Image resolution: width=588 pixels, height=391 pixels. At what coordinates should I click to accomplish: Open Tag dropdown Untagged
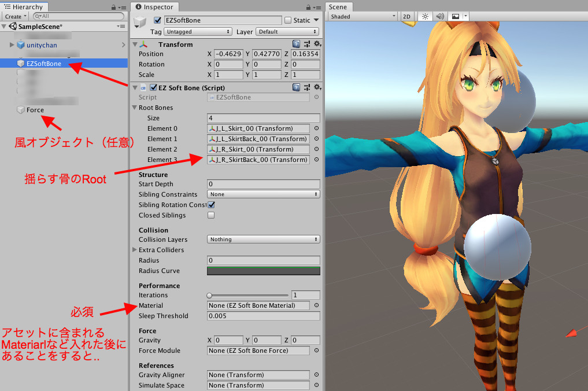[x=198, y=32]
